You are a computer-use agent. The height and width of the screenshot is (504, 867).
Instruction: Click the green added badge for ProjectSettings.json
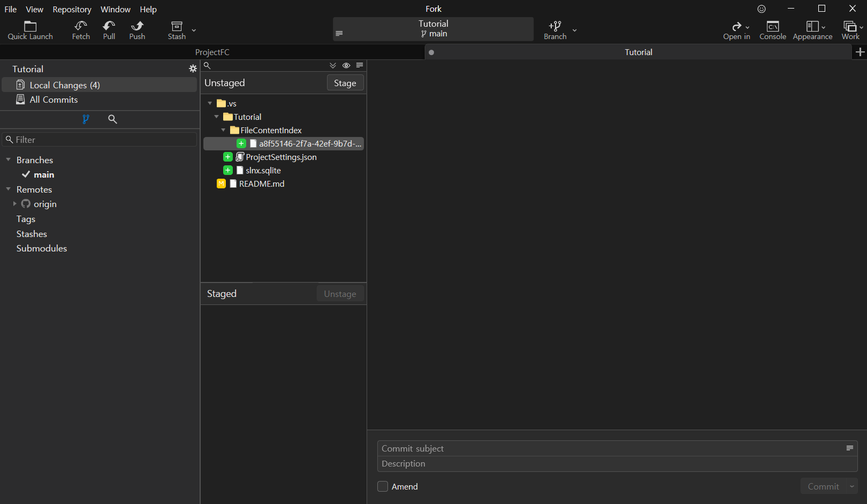tap(228, 157)
